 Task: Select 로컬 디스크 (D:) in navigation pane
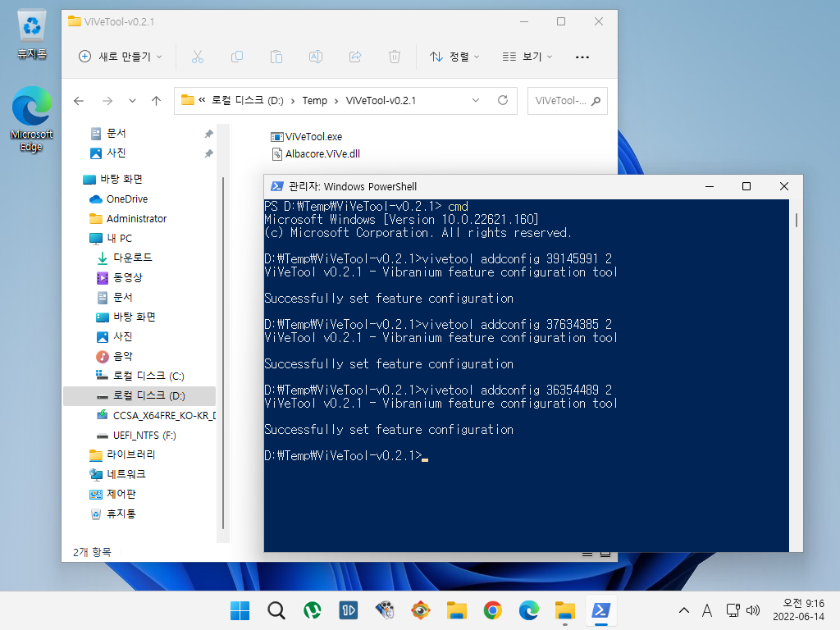click(x=140, y=396)
